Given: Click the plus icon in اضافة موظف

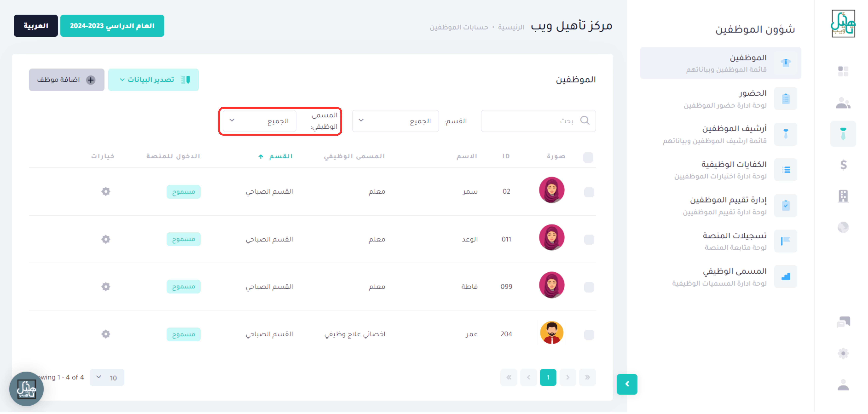Looking at the screenshot, I should click(x=91, y=80).
